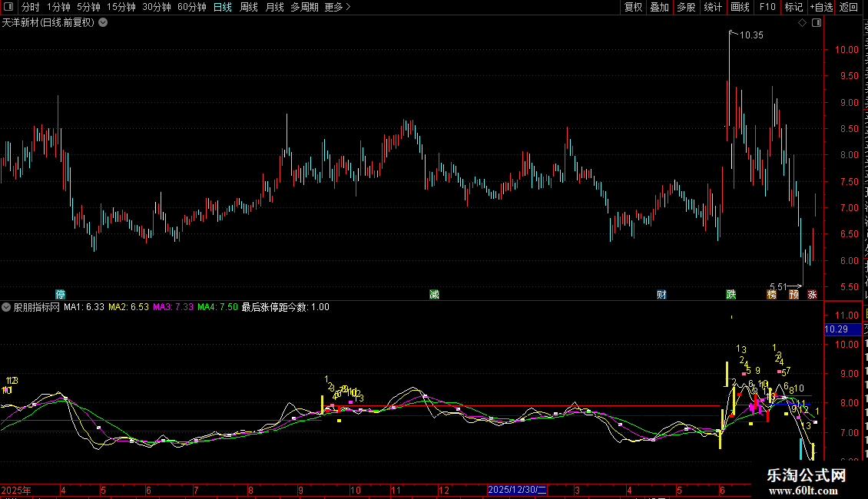Click the 预 event marker
The image size is (868, 499).
[793, 294]
